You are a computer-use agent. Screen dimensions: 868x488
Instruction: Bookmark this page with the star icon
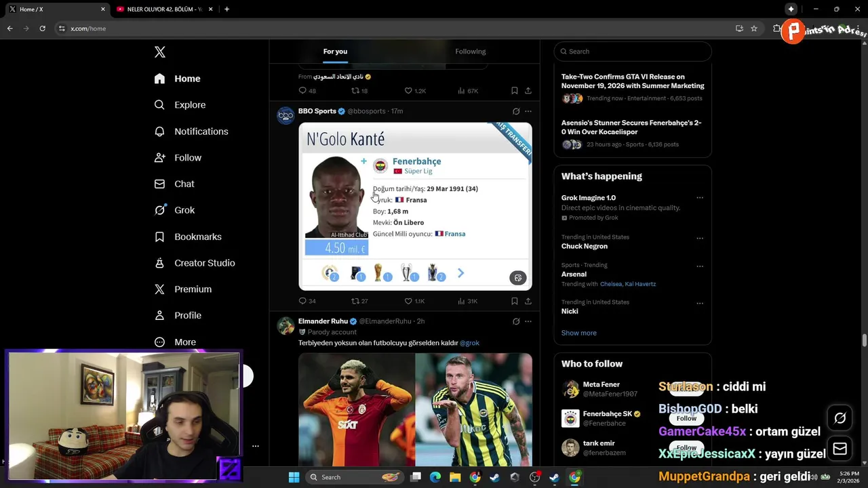coord(754,28)
